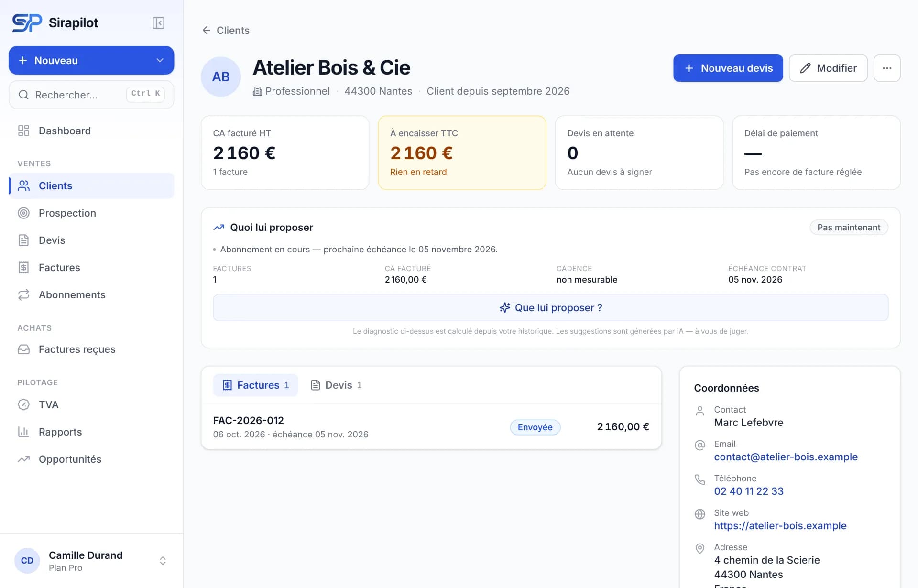Click the Adresse location pin icon

tap(700, 548)
